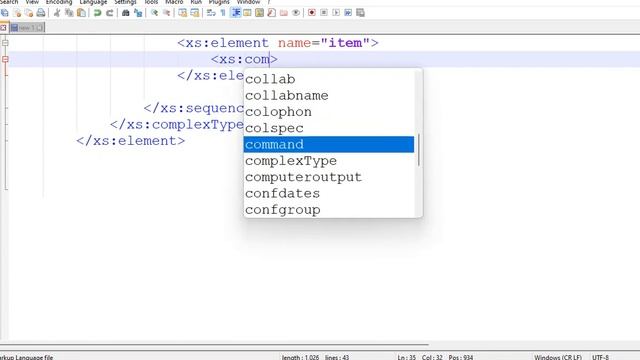Open Find with the binoculars icon

point(126,13)
